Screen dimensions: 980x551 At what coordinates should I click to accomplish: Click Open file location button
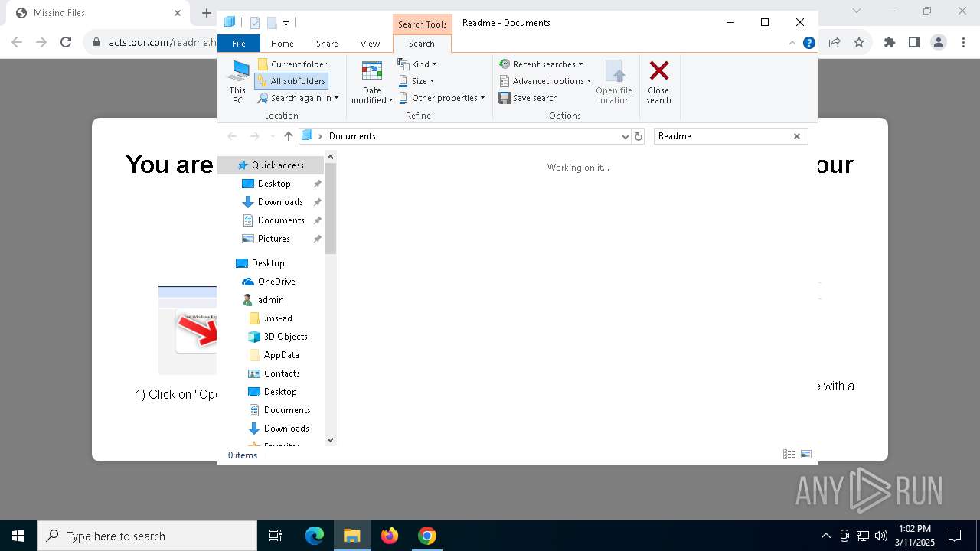(x=614, y=82)
